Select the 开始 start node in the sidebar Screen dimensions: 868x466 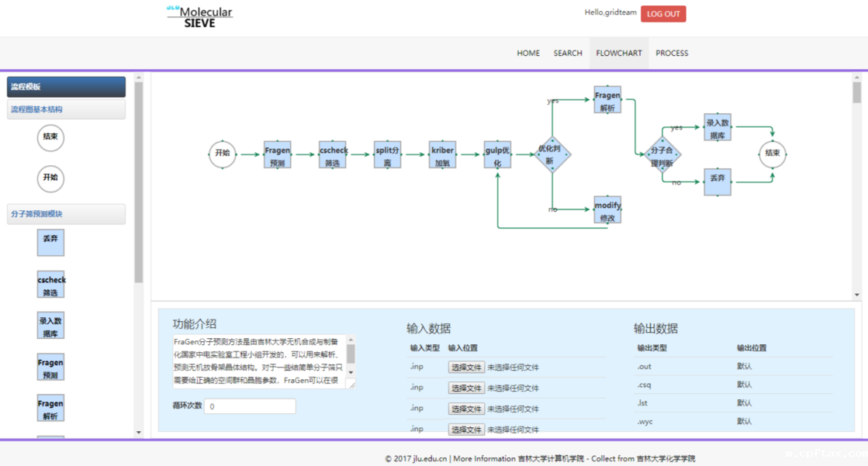pyautogui.click(x=50, y=179)
